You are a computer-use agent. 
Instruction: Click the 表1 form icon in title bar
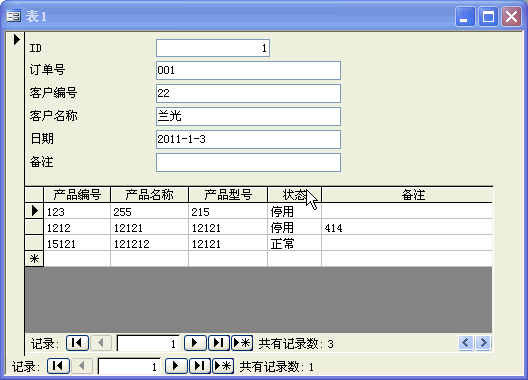tap(13, 16)
